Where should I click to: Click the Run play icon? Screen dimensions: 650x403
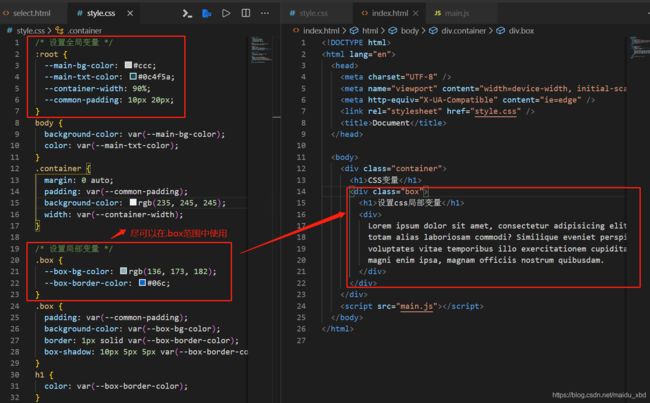coord(226,13)
